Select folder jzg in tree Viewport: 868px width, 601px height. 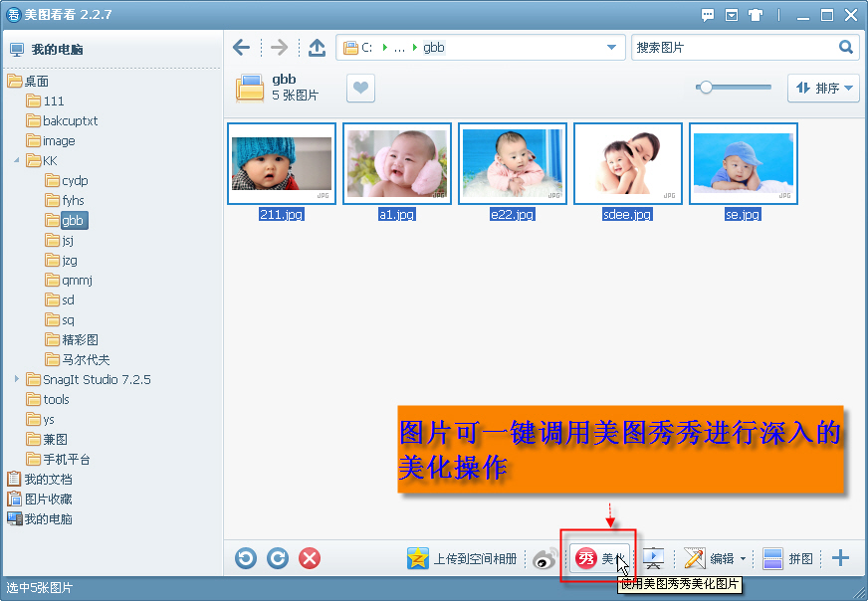tap(61, 261)
